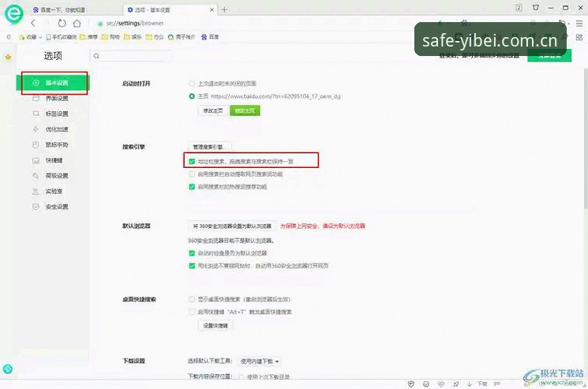Toggle bookmarks bar collapse arrow
588x389 pixels.
[9, 37]
